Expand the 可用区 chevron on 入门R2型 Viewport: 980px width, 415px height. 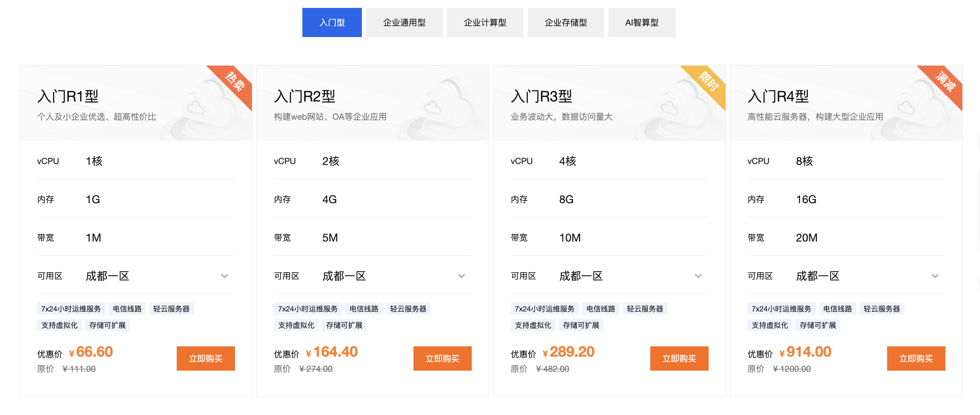point(461,276)
